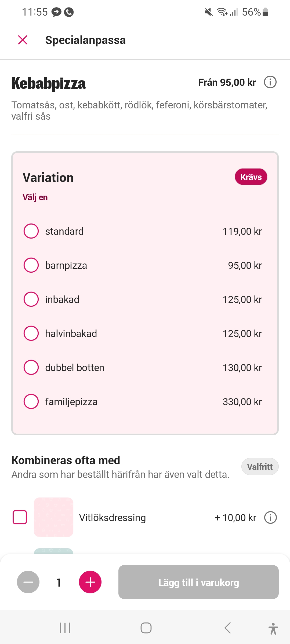Decrease quantity with the minus button

tap(28, 582)
